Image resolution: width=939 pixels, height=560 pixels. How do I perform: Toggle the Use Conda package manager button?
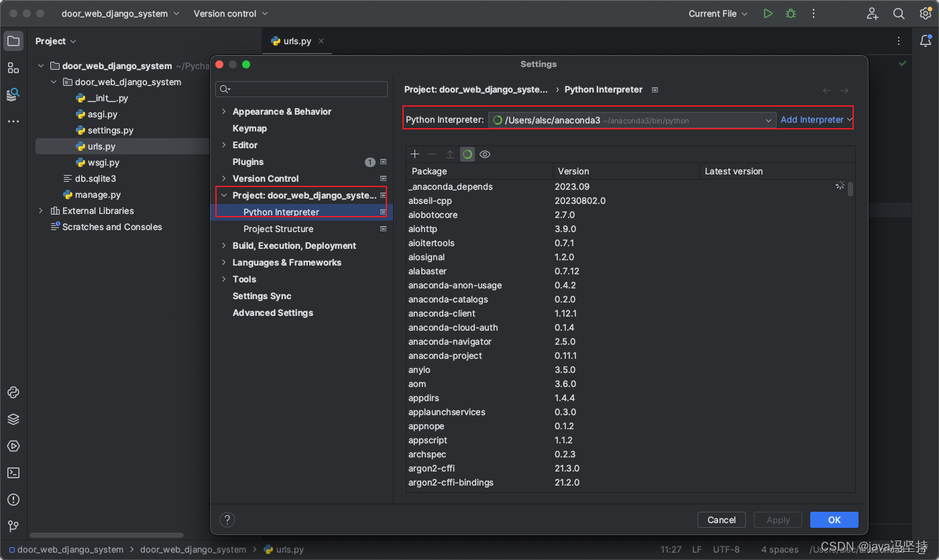pos(467,154)
